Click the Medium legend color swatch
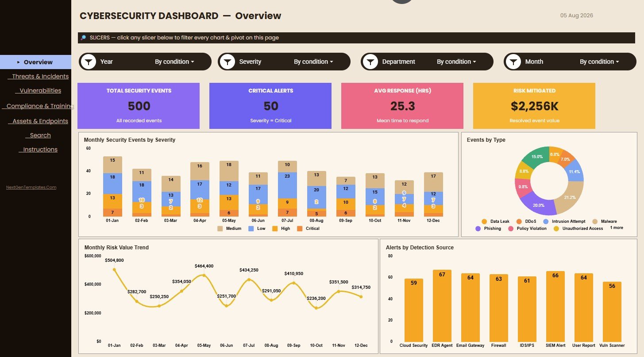 click(x=220, y=229)
